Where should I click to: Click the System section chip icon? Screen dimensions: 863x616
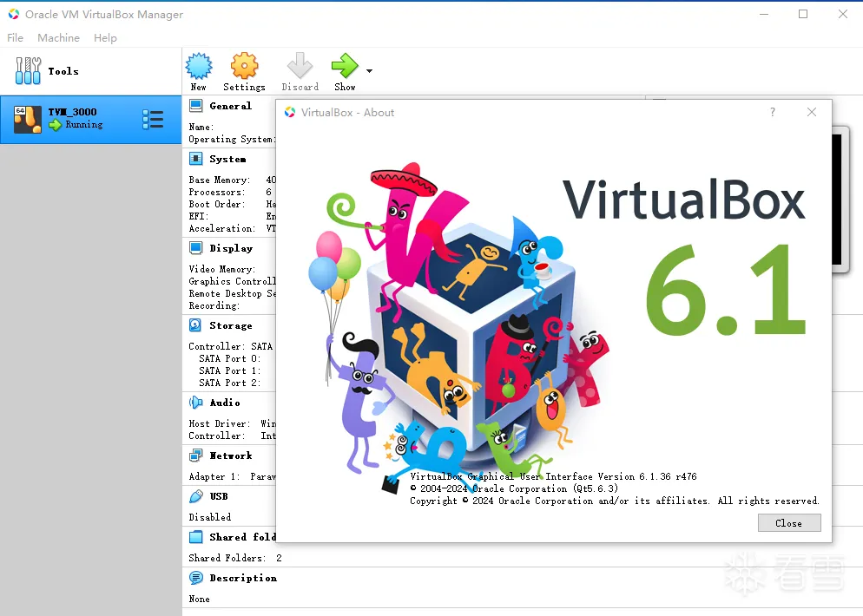195,159
